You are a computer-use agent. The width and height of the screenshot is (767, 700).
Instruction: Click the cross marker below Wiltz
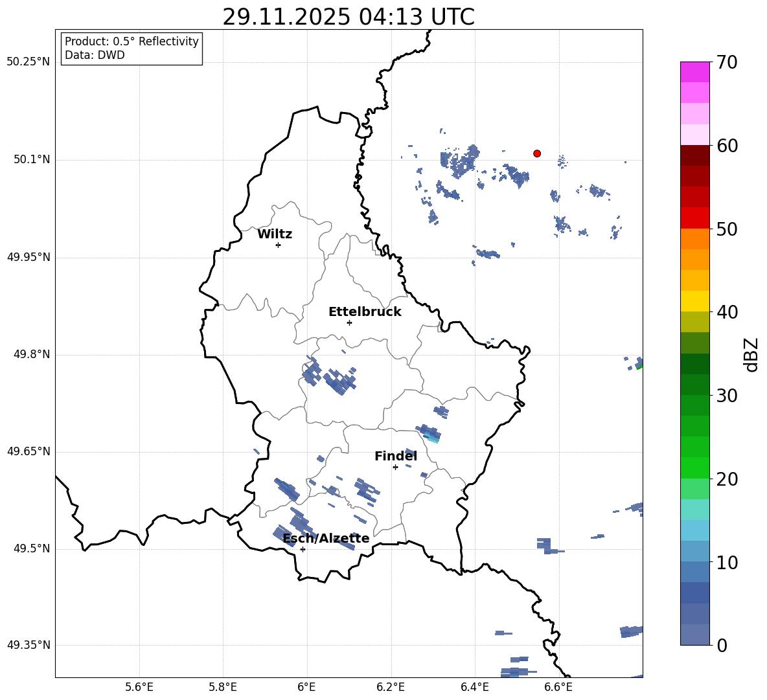(x=279, y=245)
